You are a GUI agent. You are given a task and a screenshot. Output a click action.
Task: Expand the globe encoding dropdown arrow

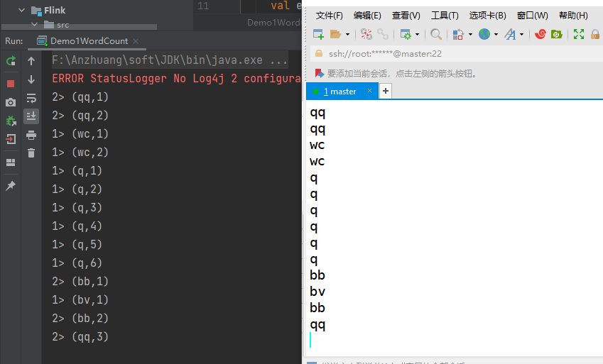[496, 34]
